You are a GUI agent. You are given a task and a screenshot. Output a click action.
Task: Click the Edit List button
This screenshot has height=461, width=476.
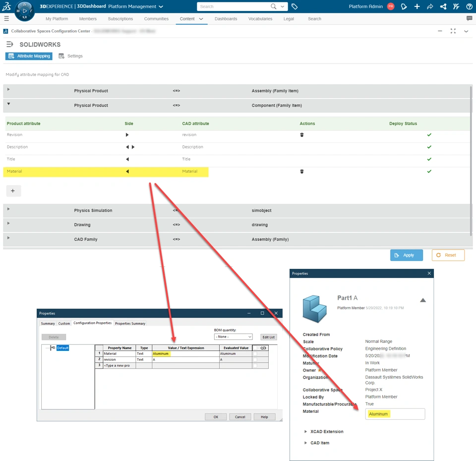(268, 337)
